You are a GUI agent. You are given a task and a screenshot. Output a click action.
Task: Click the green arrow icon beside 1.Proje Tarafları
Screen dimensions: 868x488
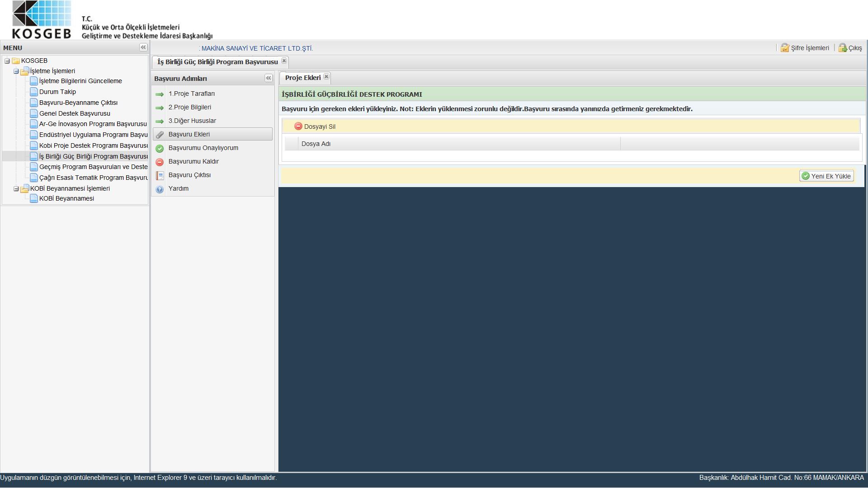(160, 94)
